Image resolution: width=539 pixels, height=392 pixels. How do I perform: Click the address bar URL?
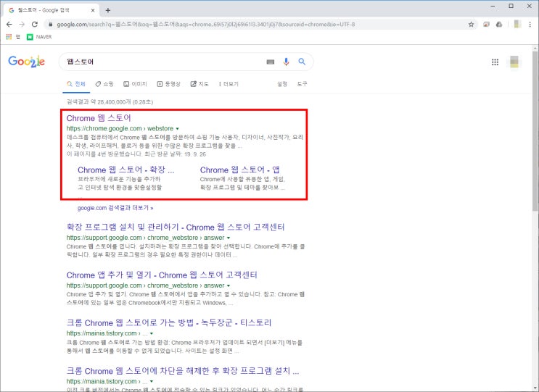tap(205, 25)
